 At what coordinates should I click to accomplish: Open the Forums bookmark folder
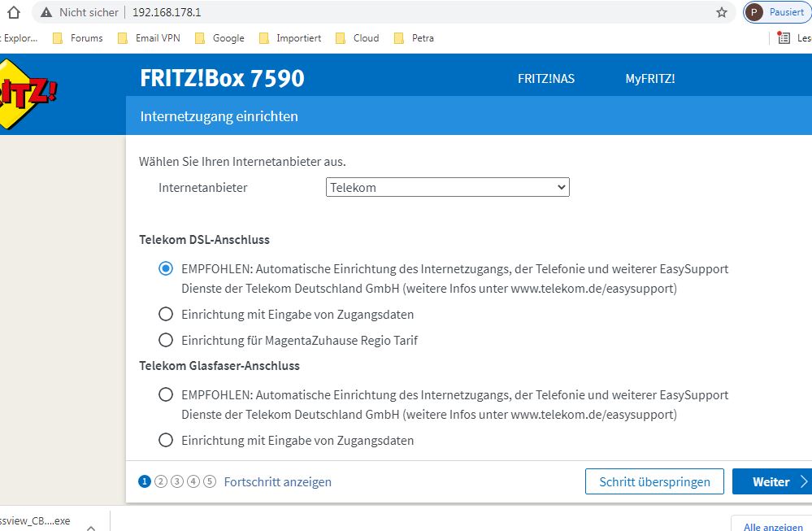coord(78,38)
